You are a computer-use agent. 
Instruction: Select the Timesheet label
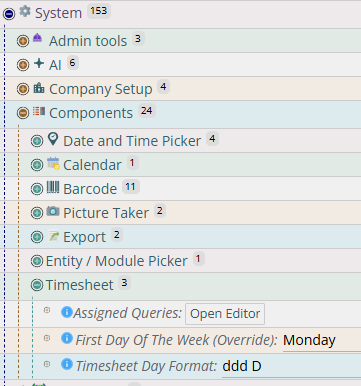tap(79, 285)
